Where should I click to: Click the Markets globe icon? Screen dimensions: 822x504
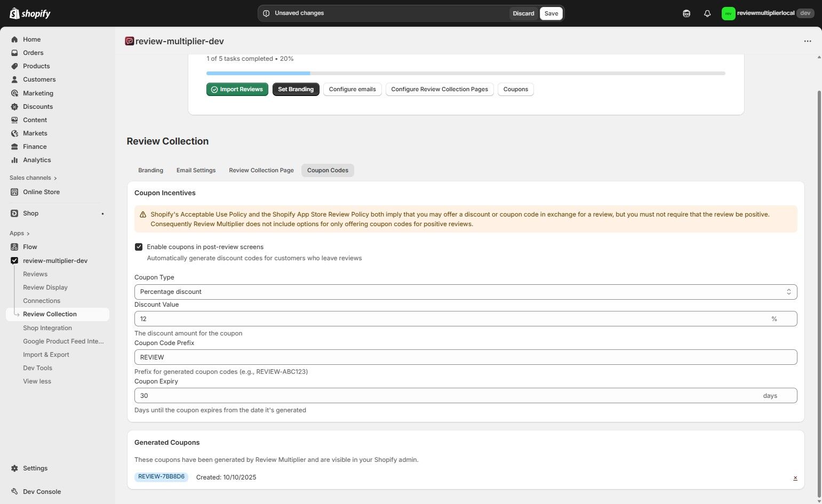14,133
